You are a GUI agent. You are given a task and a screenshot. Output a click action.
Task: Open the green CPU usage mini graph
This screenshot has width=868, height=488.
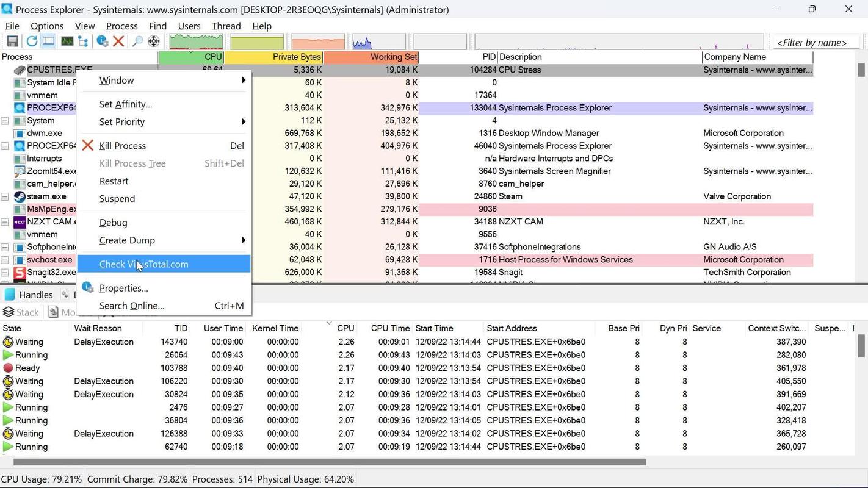coord(196,41)
